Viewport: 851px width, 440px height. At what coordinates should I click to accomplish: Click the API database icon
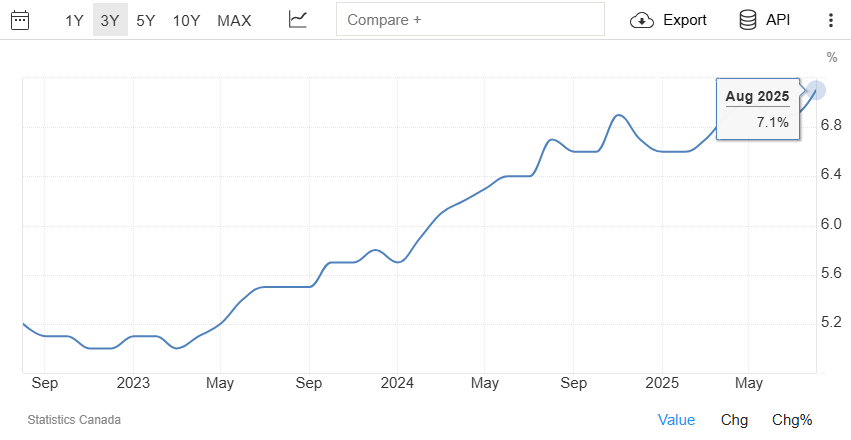tap(747, 20)
